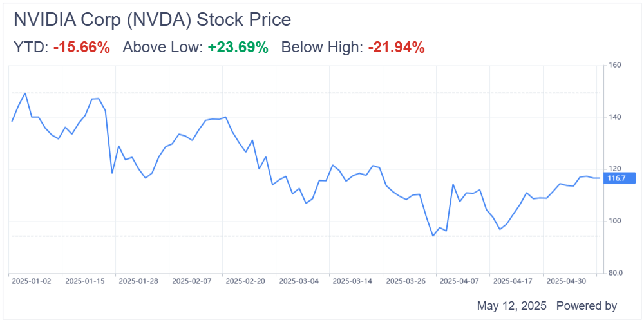Viewport: 644px width, 322px height.
Task: Click the Below High -21.94% figure
Action: [396, 48]
